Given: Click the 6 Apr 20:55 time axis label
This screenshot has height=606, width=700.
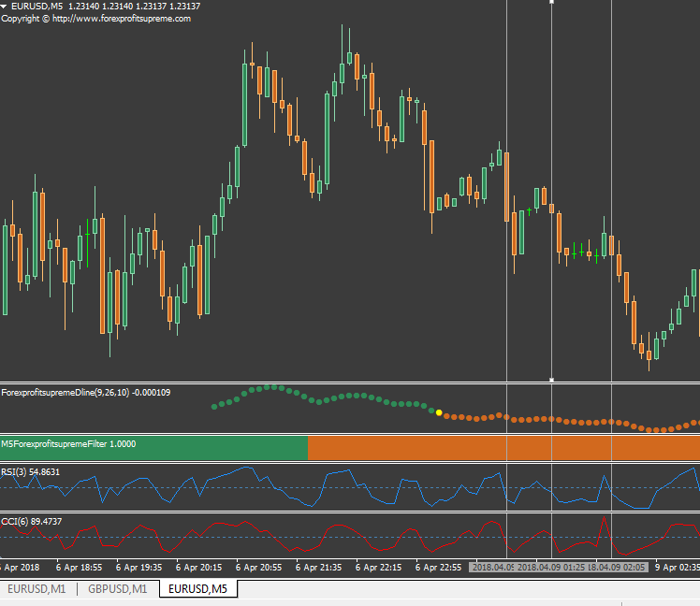Looking at the screenshot, I should point(258,568).
